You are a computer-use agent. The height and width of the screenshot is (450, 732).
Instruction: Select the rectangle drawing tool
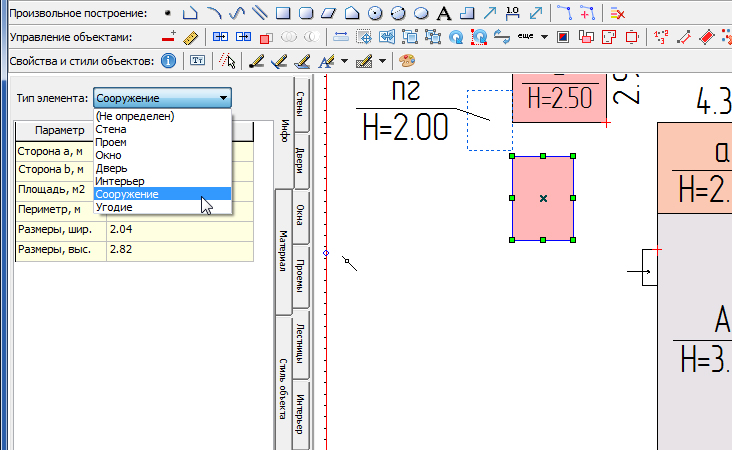pos(283,13)
